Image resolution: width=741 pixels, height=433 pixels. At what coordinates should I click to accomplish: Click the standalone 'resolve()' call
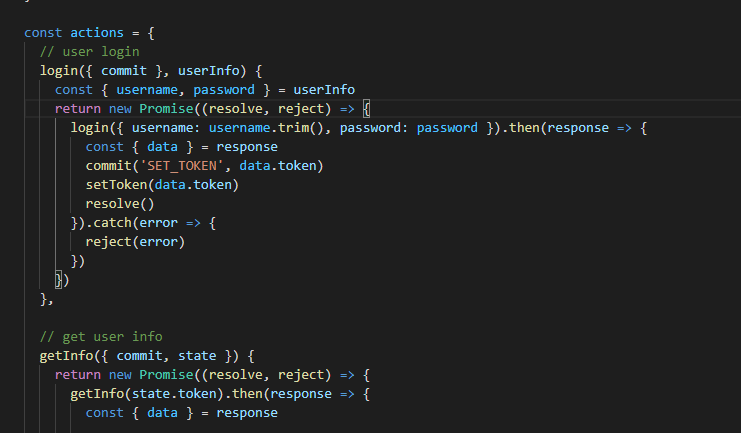[120, 204]
